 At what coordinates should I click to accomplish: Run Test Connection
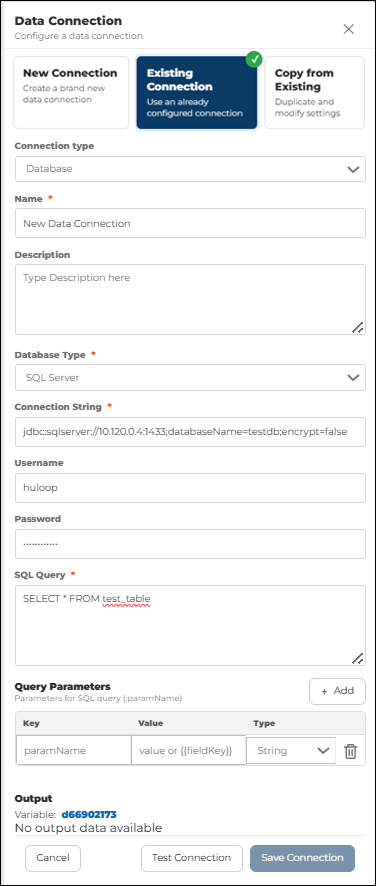(192, 858)
